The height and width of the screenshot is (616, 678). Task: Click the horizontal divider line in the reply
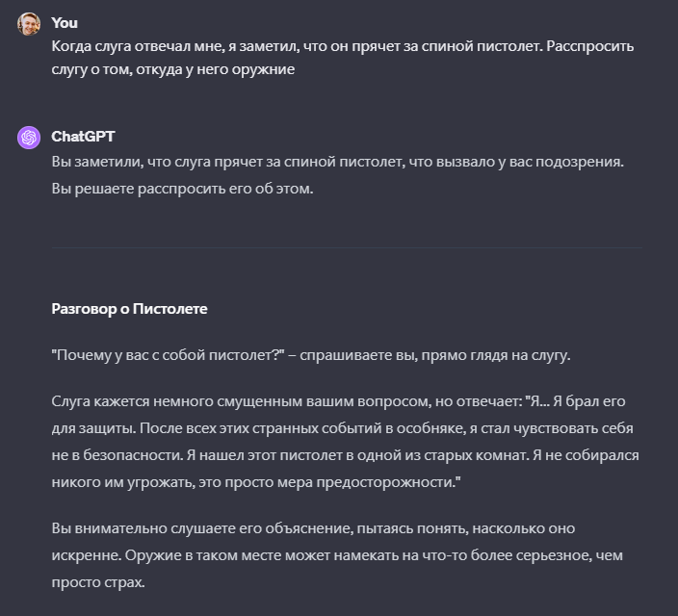tap(346, 247)
